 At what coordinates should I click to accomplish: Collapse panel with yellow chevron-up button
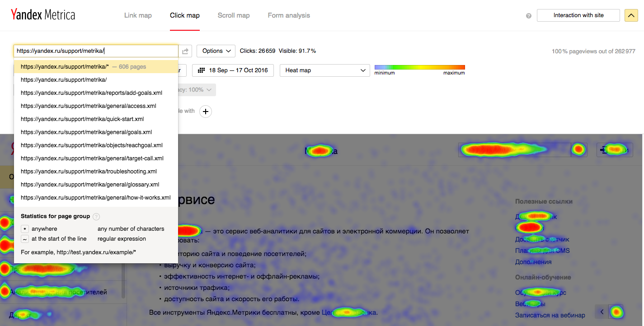click(631, 15)
